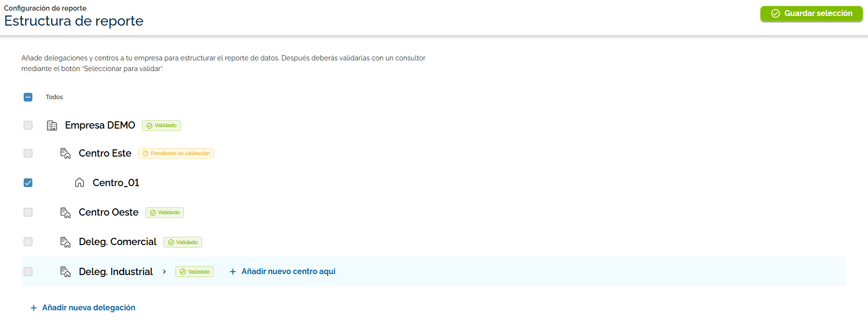This screenshot has width=868, height=320.
Task: Check the Empresa DEMO checkbox
Action: tap(28, 125)
